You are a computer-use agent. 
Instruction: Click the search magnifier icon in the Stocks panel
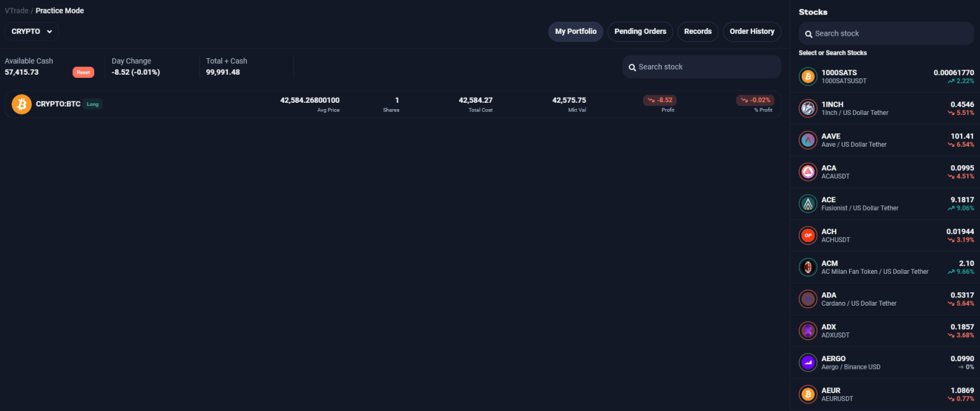point(809,33)
